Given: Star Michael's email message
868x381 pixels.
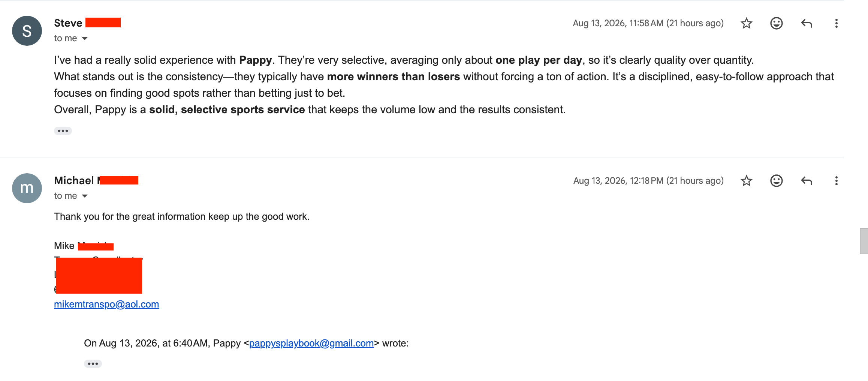Looking at the screenshot, I should 746,181.
